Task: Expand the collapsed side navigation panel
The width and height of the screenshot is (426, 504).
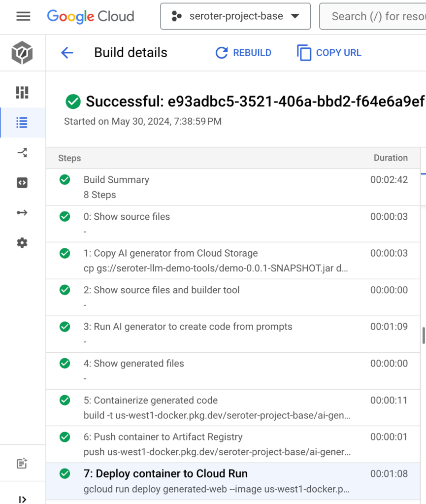Action: [x=22, y=499]
